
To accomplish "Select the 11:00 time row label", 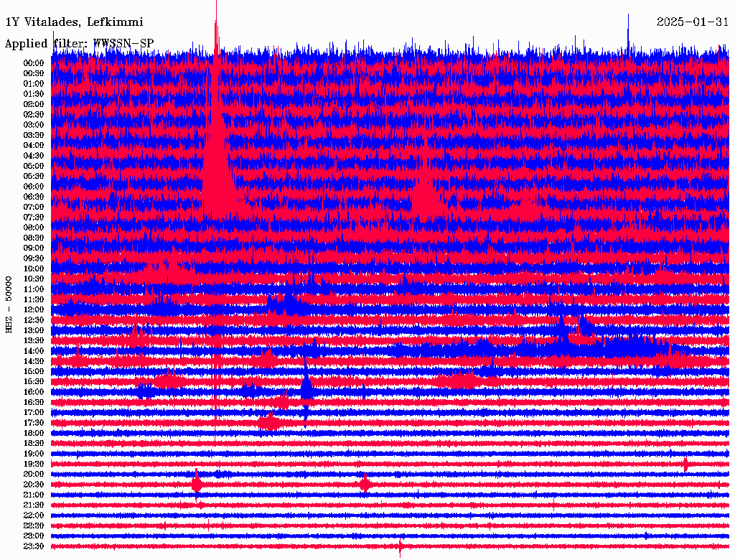I will click(34, 289).
